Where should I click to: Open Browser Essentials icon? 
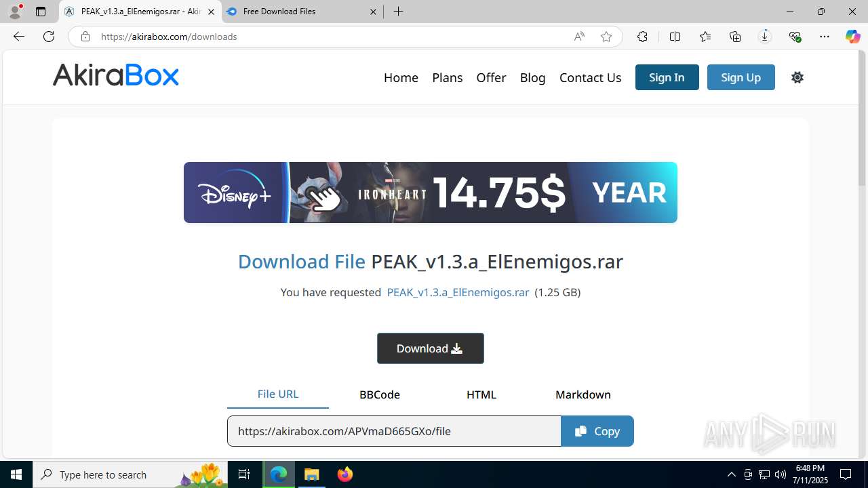(795, 37)
